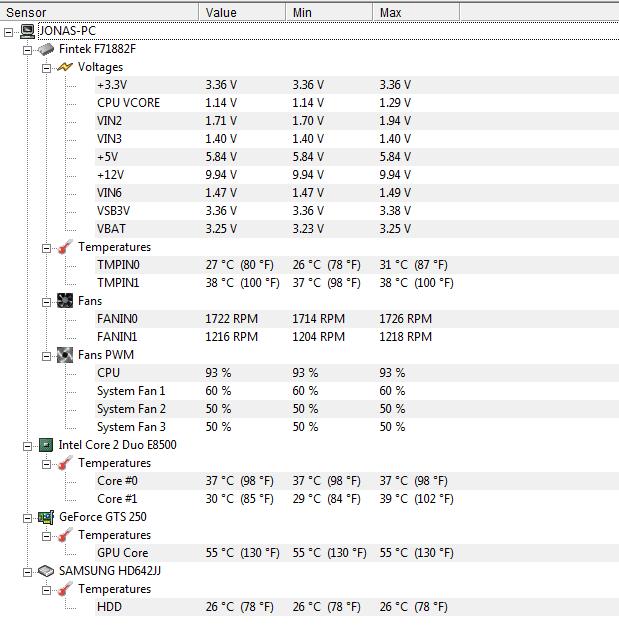The image size is (619, 643).
Task: Select the HDD temperature row
Action: 357,607
